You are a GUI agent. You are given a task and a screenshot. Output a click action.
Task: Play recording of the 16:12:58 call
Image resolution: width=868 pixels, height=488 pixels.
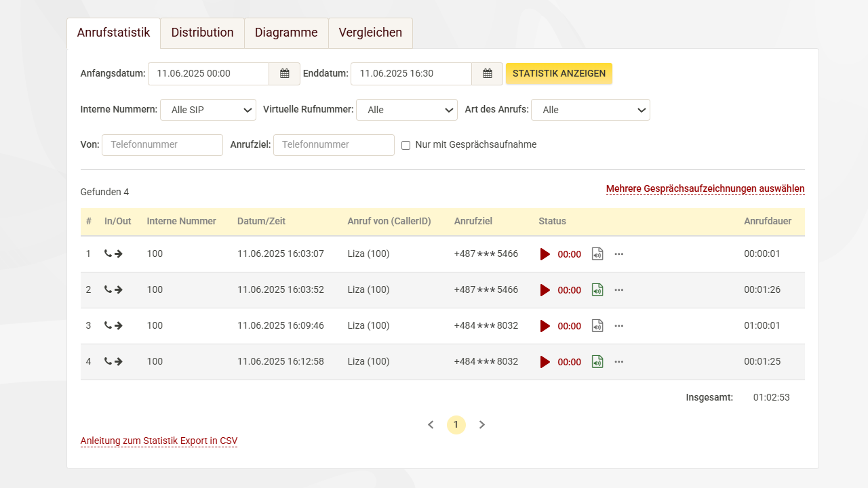[x=545, y=362]
